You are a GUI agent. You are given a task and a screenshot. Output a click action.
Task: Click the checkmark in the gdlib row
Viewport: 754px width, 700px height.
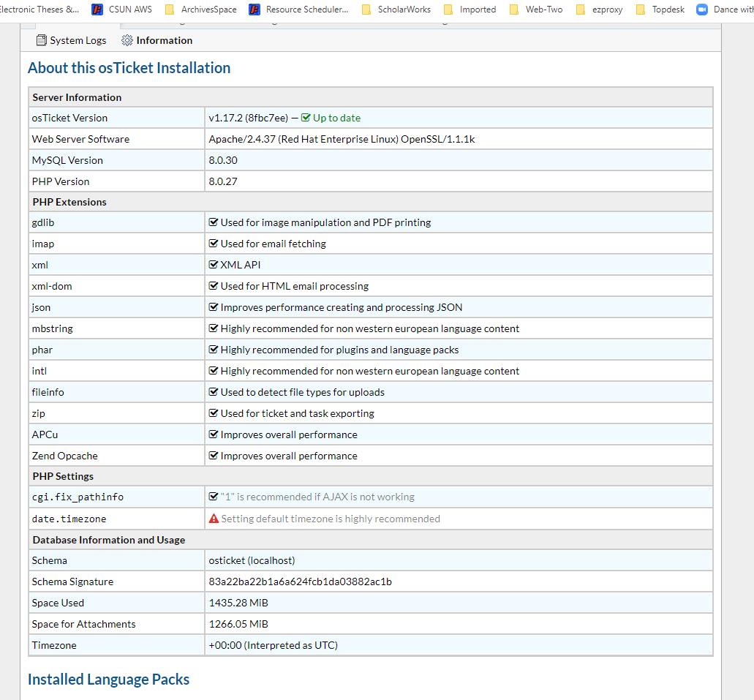214,222
